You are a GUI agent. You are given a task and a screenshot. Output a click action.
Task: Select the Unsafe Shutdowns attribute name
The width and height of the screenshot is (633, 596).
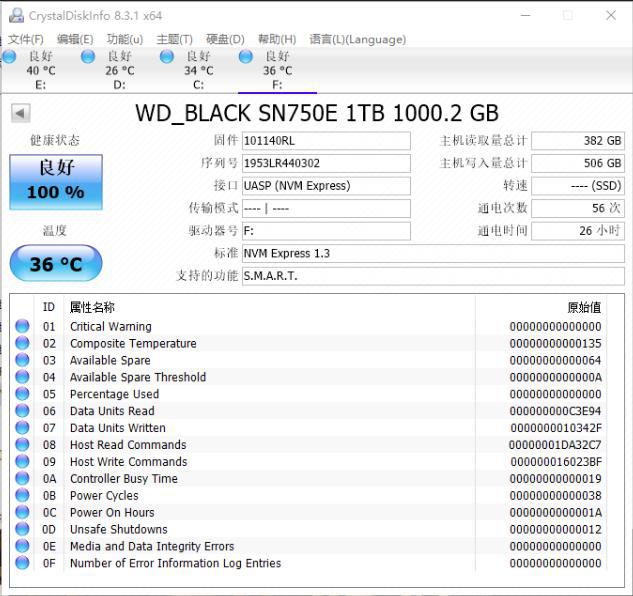[119, 529]
